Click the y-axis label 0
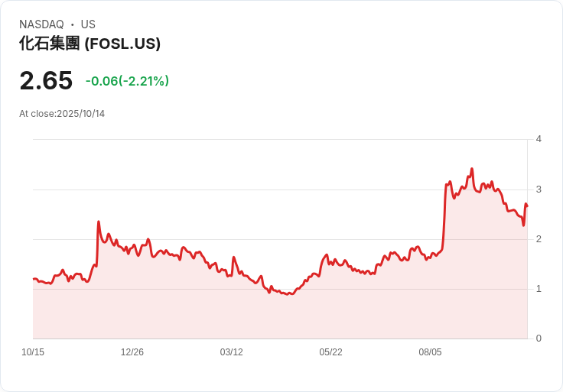This screenshot has width=563, height=392. click(539, 339)
